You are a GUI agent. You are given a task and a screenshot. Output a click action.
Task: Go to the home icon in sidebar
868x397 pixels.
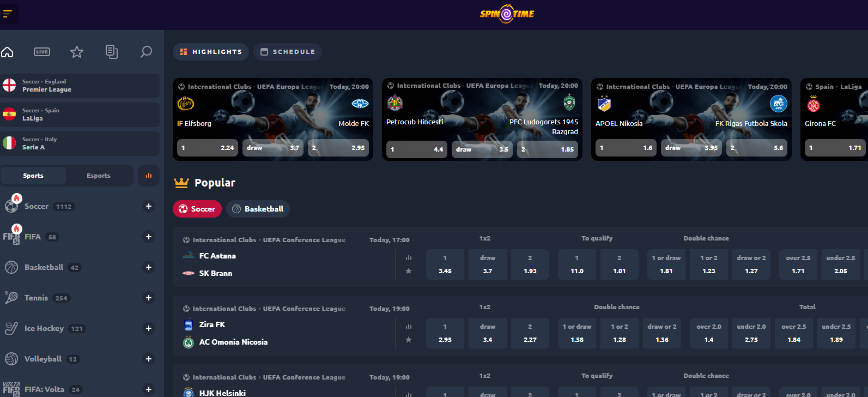(7, 52)
